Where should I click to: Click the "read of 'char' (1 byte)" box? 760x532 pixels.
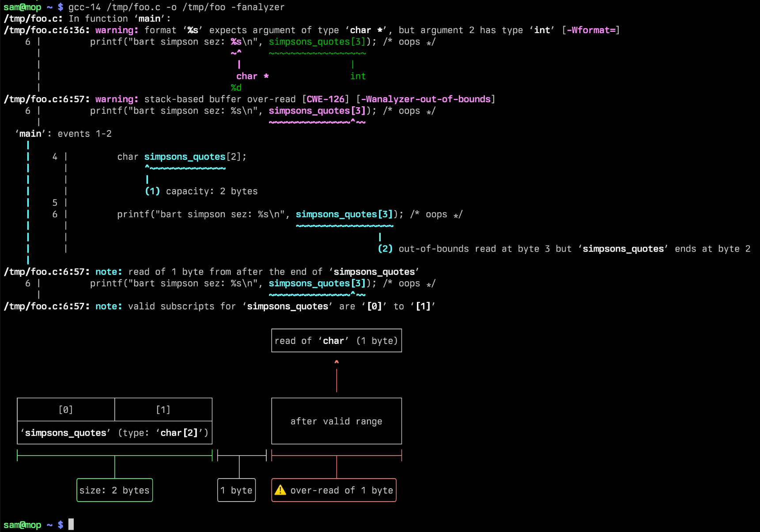tap(337, 340)
